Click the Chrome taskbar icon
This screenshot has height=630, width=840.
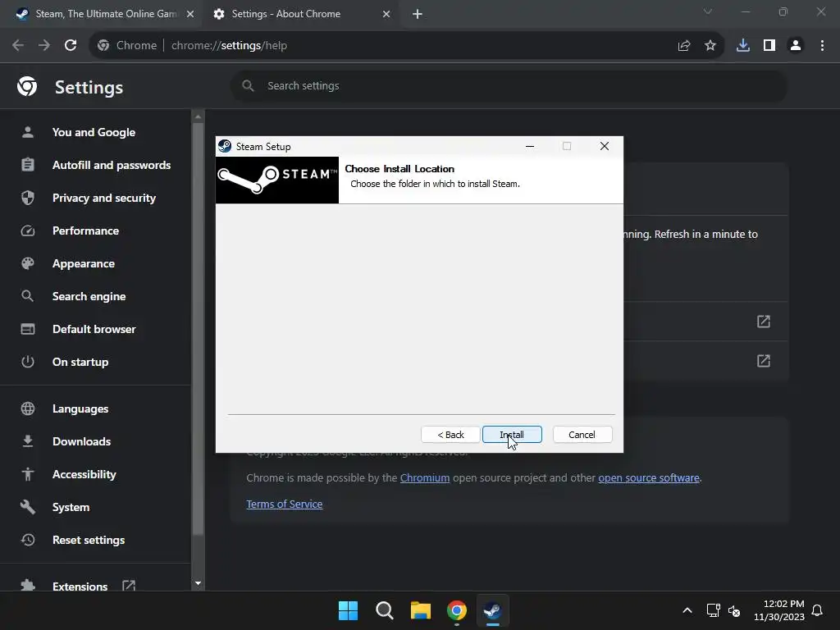point(457,610)
